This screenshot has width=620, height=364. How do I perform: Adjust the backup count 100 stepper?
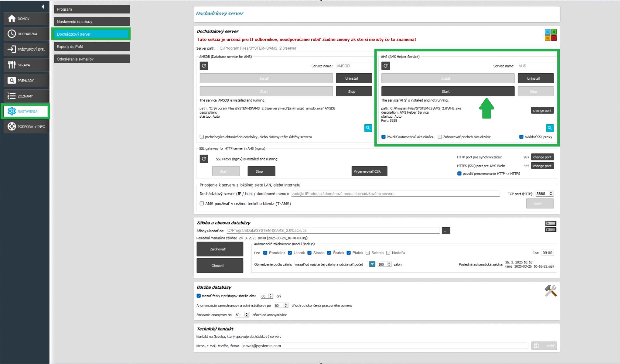tap(389, 264)
